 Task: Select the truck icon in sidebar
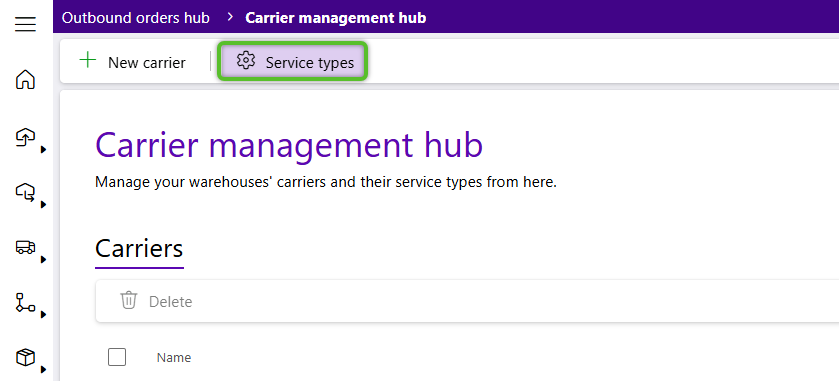pos(25,247)
